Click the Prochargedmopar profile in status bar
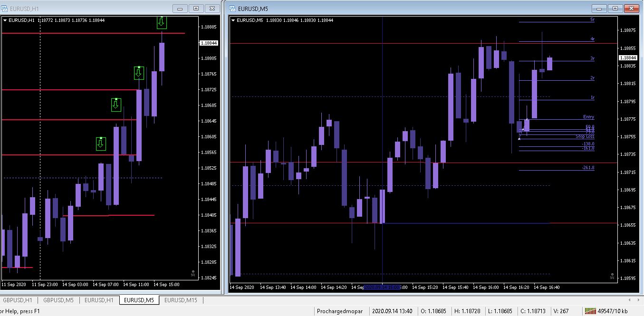Viewport: 644px width, 316px height. click(x=340, y=311)
